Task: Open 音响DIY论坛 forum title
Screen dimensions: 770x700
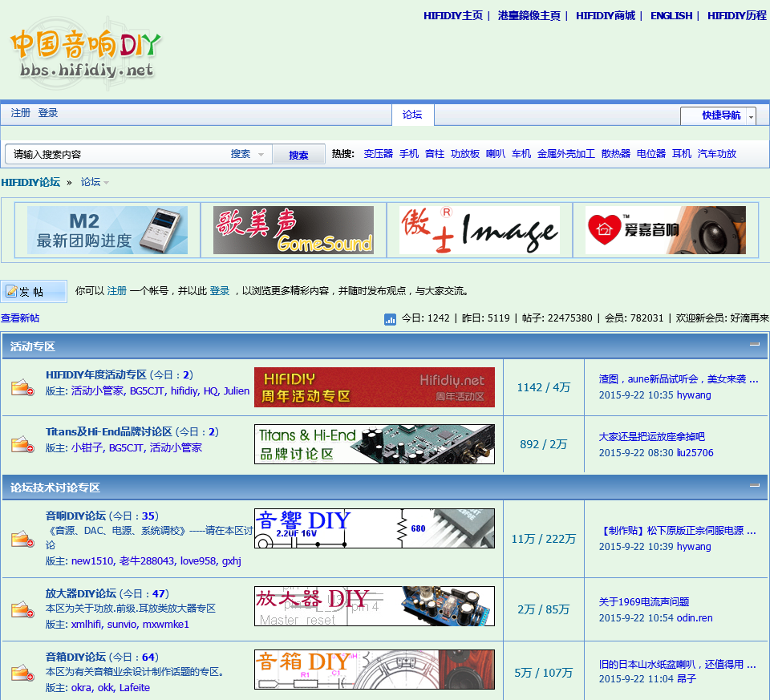Action: click(75, 516)
